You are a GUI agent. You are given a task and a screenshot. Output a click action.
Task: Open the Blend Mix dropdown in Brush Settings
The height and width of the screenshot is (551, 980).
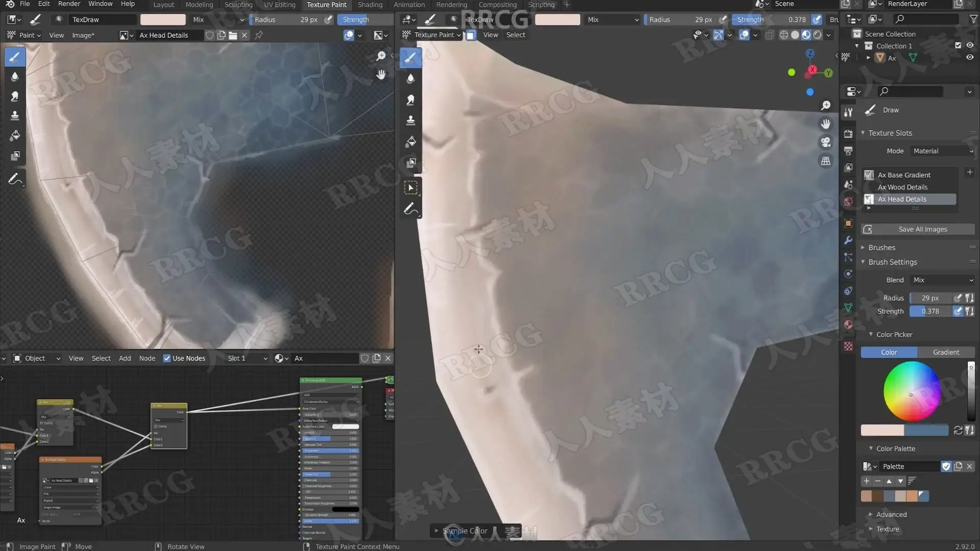pyautogui.click(x=943, y=280)
